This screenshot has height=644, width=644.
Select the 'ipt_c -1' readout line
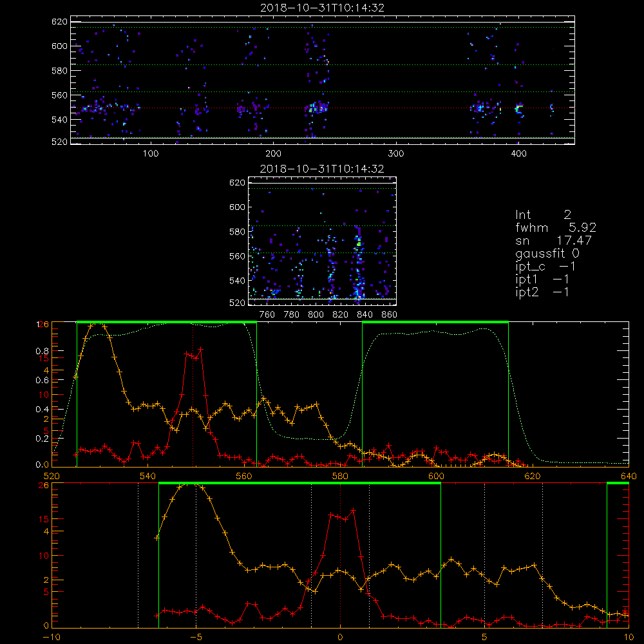(545, 267)
